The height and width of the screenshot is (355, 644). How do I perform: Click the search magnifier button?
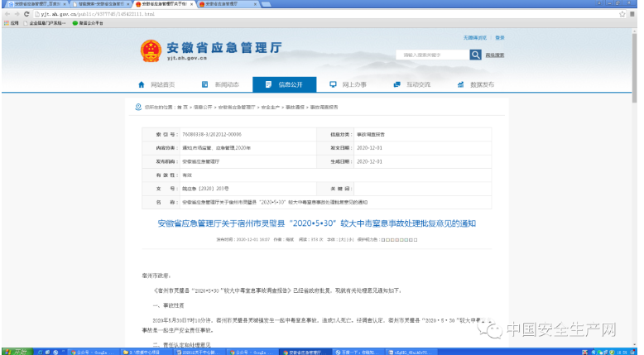475,55
